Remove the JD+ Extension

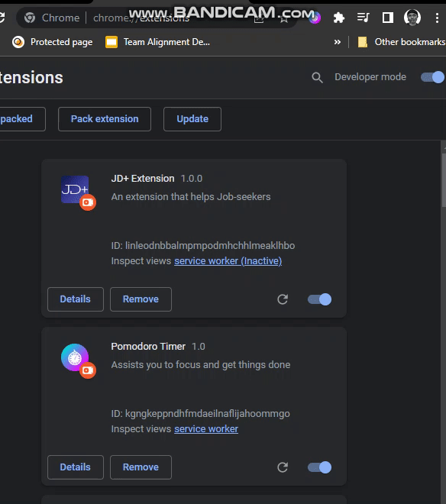[141, 299]
